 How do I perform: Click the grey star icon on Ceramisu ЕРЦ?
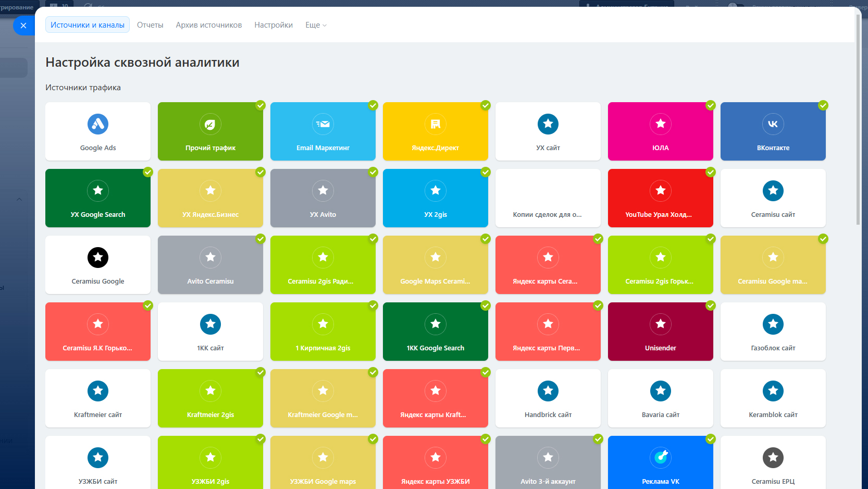coord(773,458)
